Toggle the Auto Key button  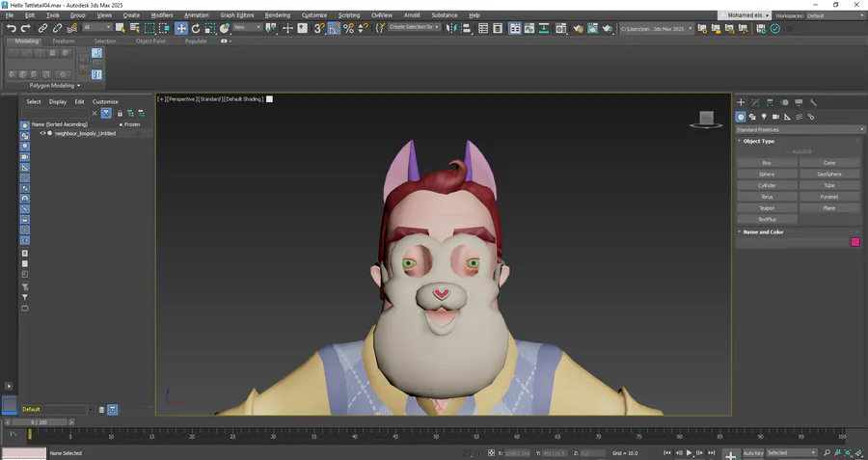(x=753, y=453)
